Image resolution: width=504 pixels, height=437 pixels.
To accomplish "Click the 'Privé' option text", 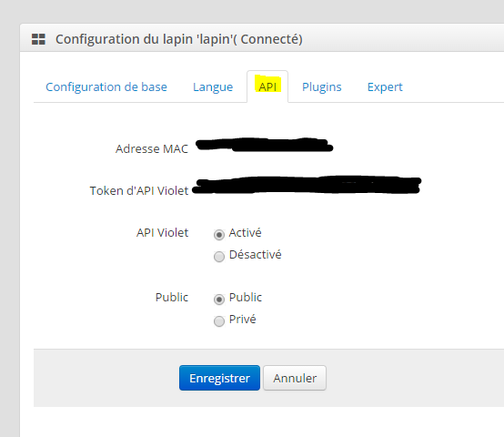I will coord(243,320).
